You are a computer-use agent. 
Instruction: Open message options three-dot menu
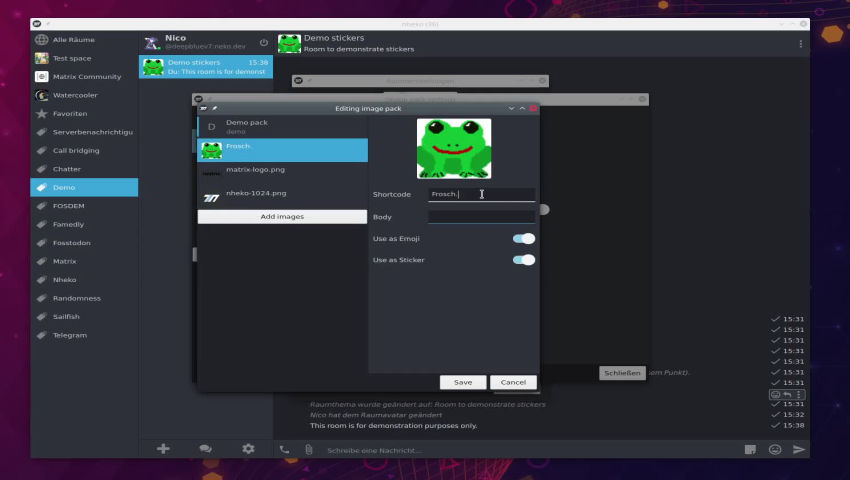[799, 395]
